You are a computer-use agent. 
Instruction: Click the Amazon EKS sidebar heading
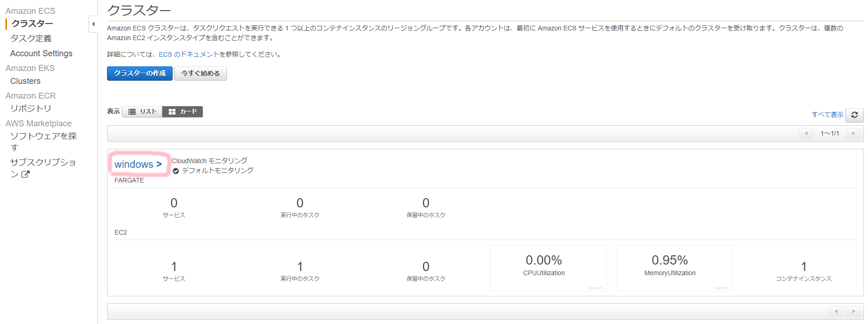pyautogui.click(x=30, y=68)
